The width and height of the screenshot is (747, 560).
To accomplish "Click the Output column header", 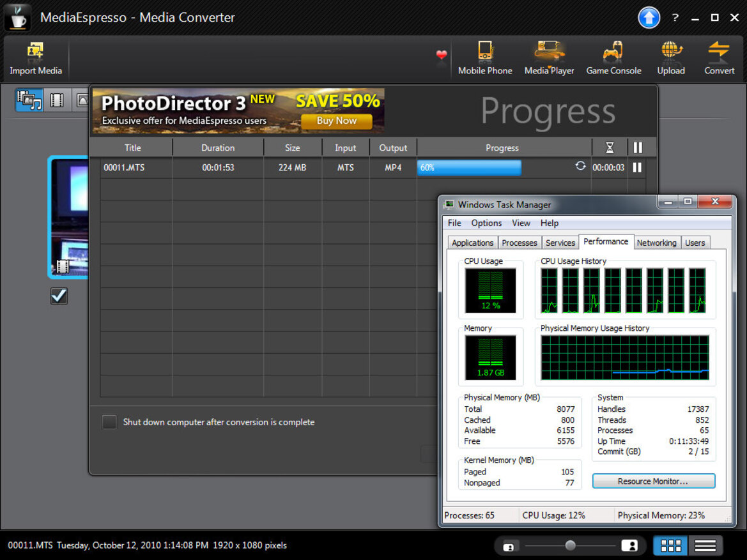I will pyautogui.click(x=393, y=148).
